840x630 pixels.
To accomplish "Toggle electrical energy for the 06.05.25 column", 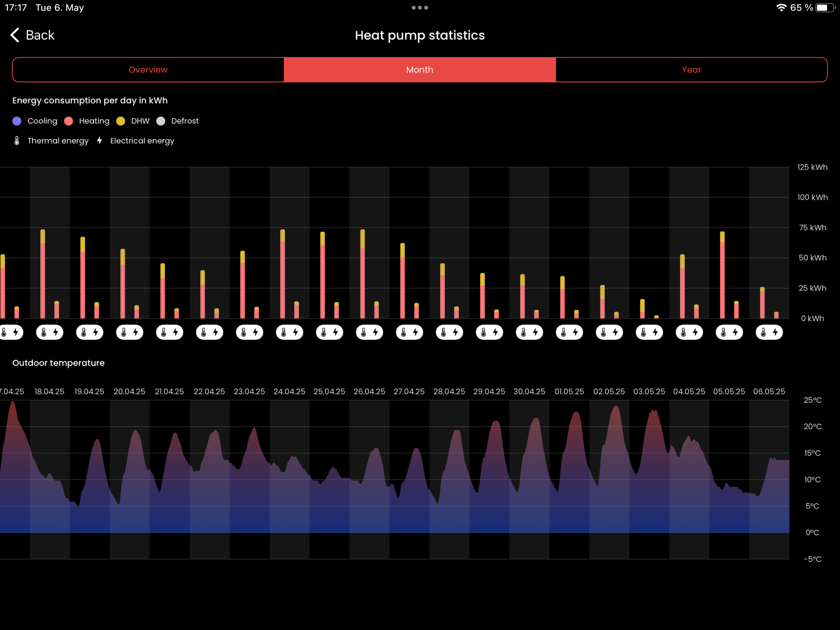I will click(x=775, y=332).
